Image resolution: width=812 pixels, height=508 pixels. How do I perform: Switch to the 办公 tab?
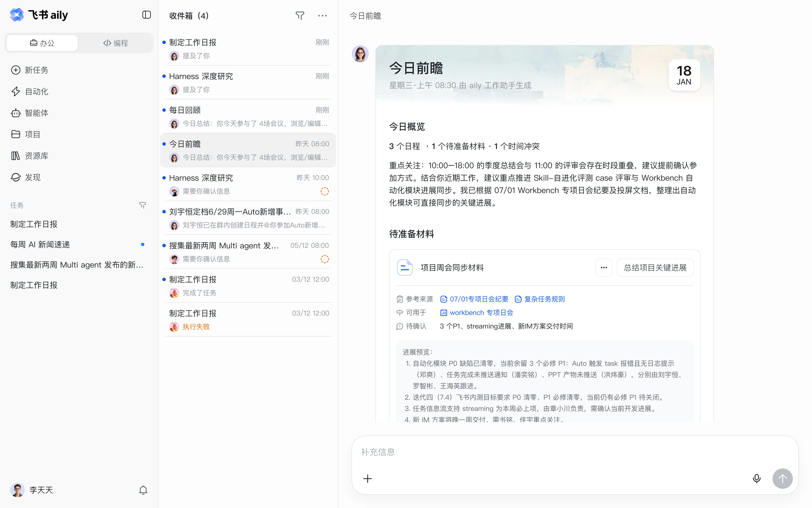tap(42, 43)
